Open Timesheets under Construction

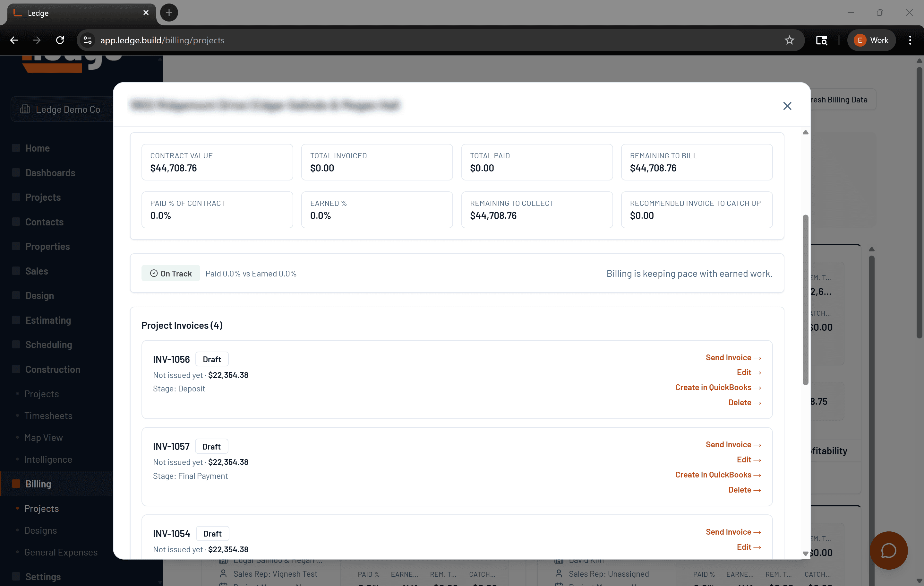pos(48,415)
